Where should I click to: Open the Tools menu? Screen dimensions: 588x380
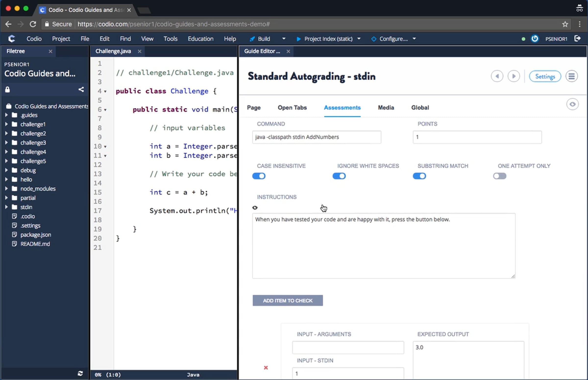click(x=170, y=39)
